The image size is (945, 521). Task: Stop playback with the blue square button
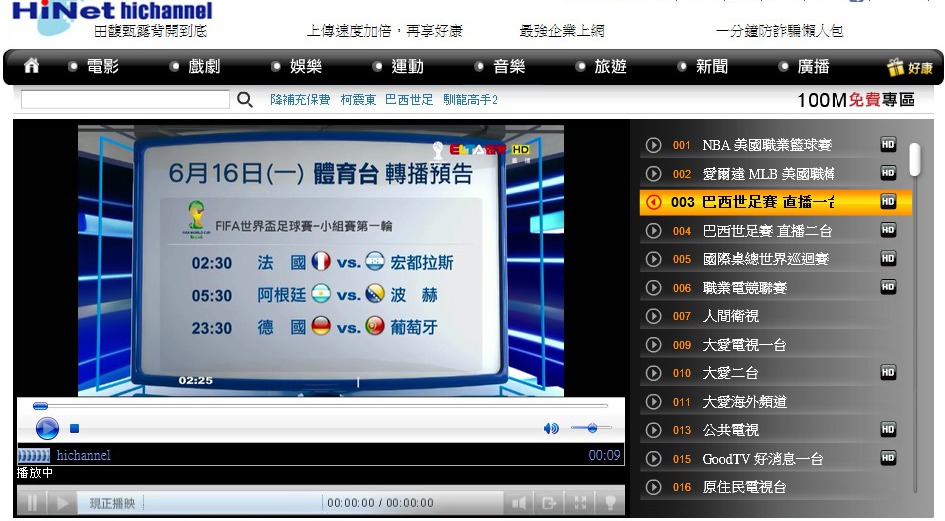75,428
